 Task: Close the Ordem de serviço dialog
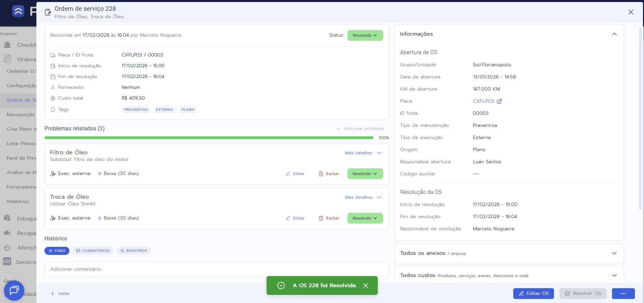(x=631, y=12)
